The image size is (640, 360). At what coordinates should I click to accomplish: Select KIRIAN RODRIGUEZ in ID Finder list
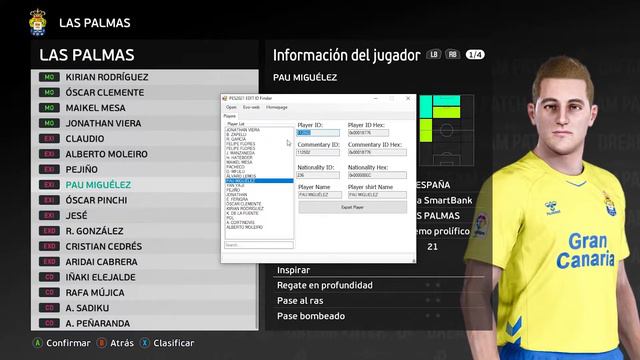tap(259, 209)
